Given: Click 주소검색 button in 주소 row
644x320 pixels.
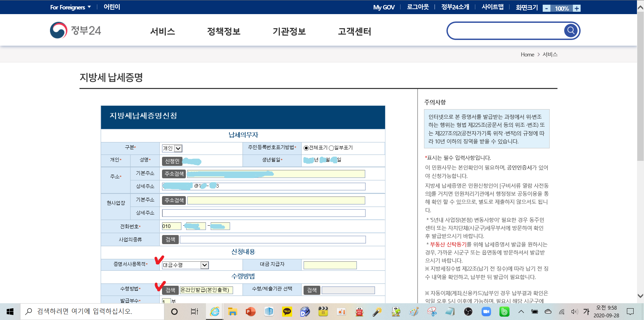Looking at the screenshot, I should [174, 174].
